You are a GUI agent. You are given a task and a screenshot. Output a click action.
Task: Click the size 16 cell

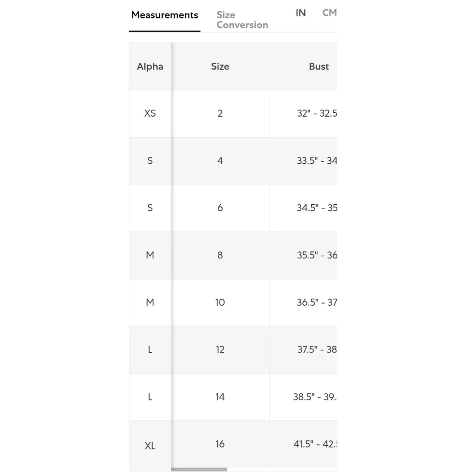220,444
